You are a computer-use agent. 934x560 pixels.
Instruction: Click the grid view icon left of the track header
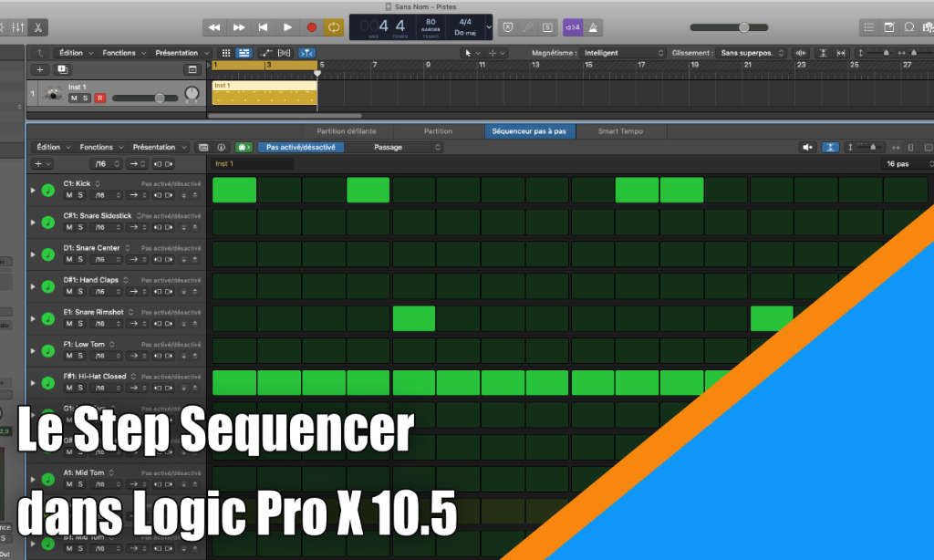point(226,53)
